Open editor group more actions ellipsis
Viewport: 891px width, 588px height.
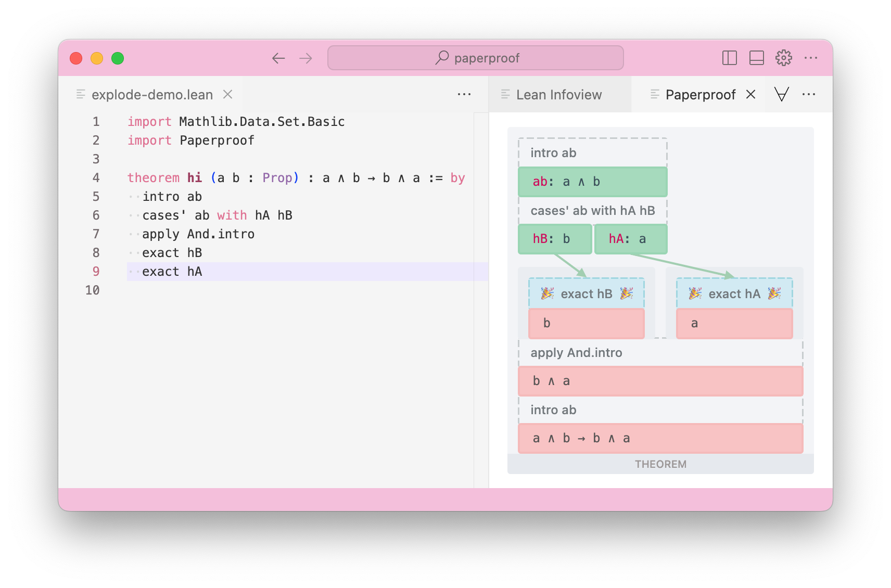click(x=464, y=94)
